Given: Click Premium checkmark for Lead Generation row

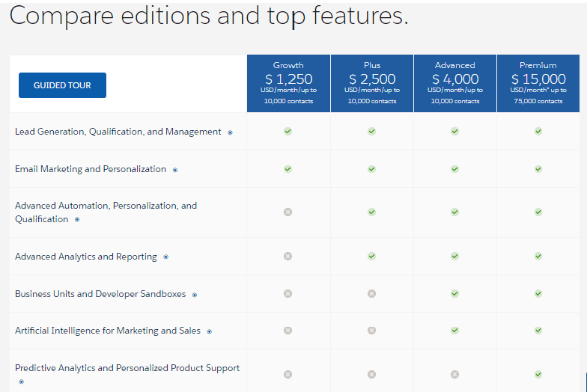Looking at the screenshot, I should point(538,132).
